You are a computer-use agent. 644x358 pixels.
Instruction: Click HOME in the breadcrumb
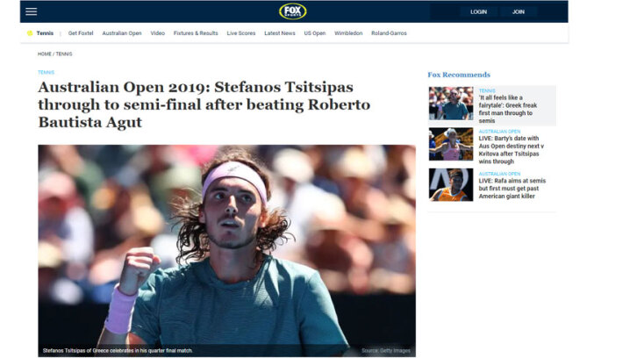45,54
